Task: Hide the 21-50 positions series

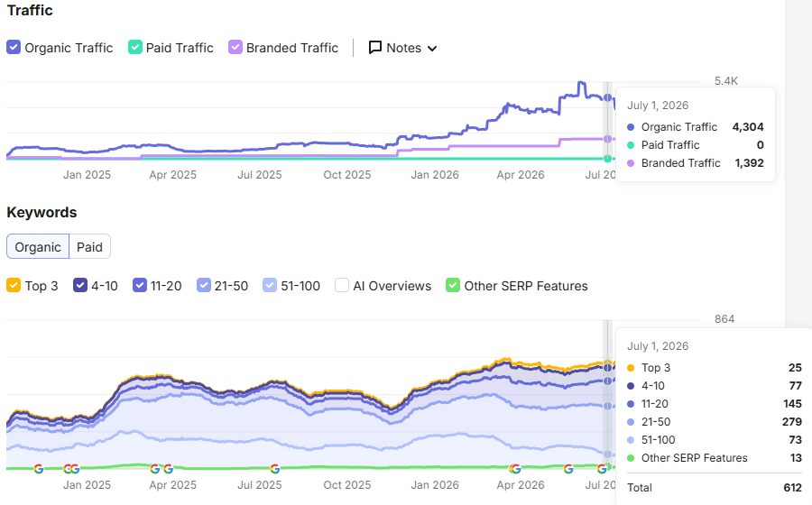Action: (204, 285)
